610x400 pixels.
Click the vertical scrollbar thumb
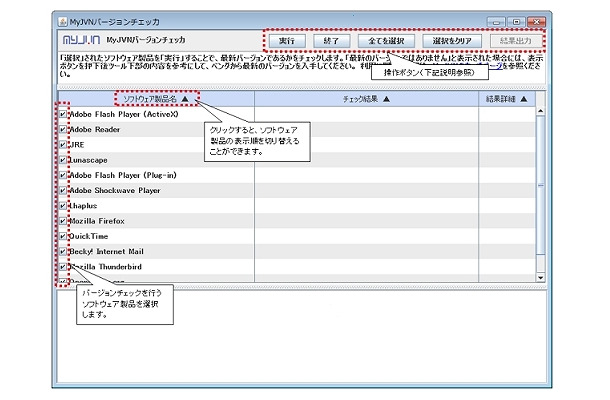(540, 186)
